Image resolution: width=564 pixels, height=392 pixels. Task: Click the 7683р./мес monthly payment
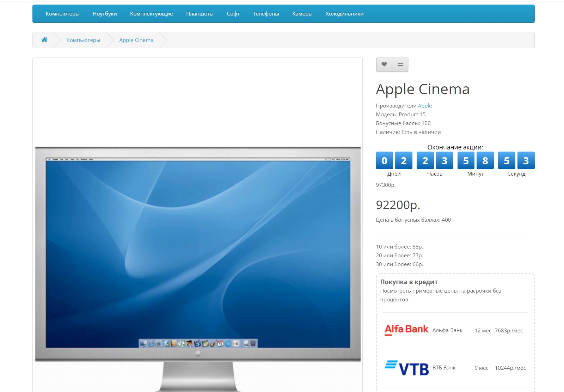point(509,331)
